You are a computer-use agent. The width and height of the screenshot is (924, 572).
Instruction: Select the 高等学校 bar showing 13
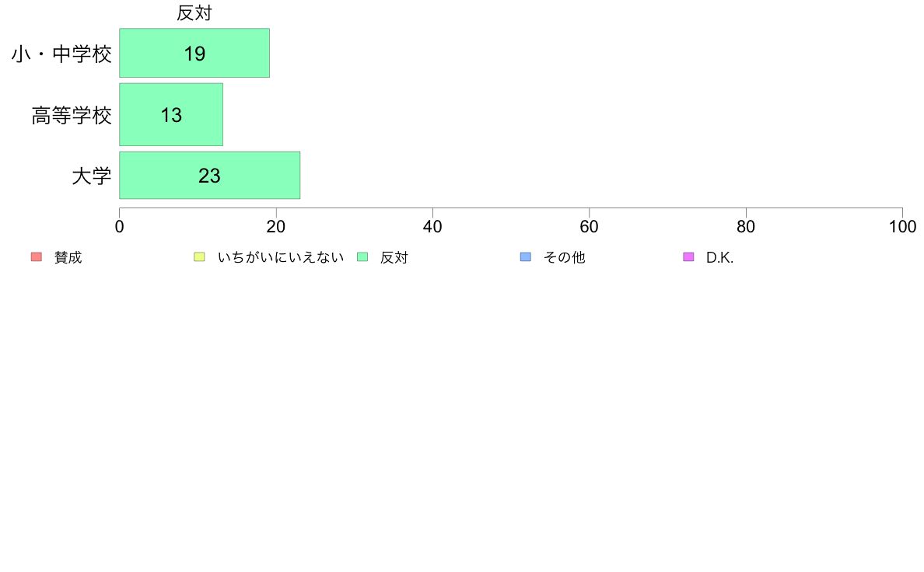coord(171,114)
